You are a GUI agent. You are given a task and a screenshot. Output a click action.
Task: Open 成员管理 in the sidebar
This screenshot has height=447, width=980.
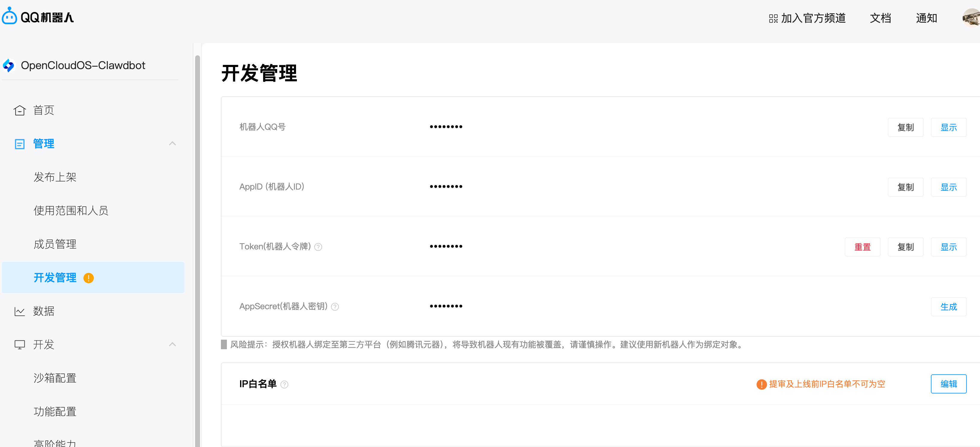coord(55,244)
